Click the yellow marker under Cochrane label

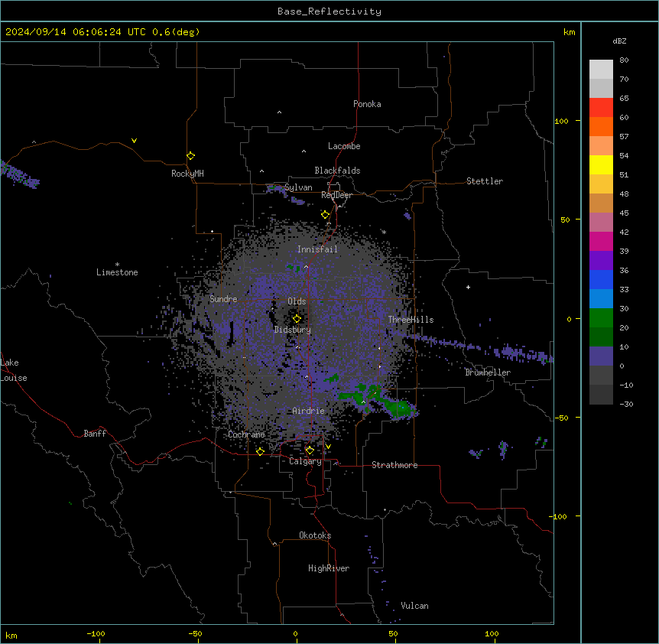(260, 451)
